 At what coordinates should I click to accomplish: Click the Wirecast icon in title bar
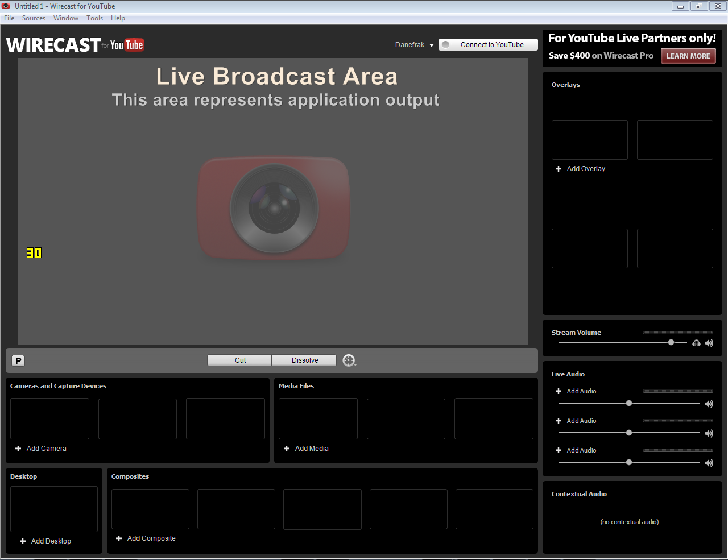(x=6, y=6)
